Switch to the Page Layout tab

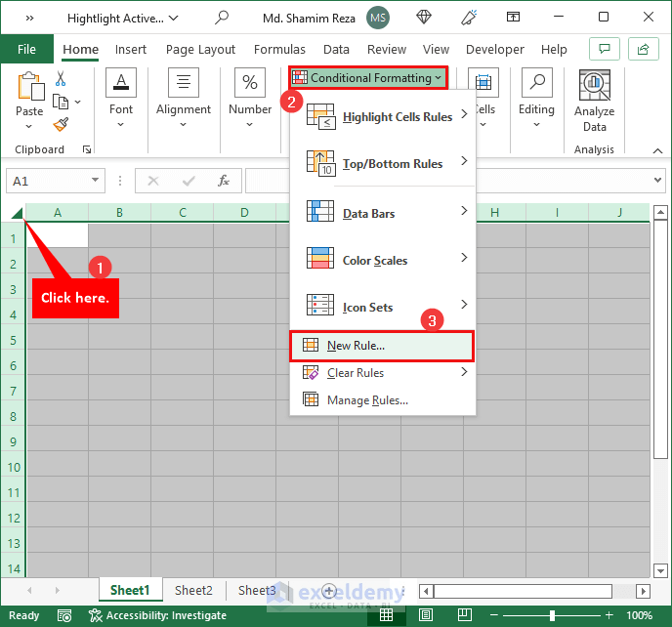coord(200,49)
